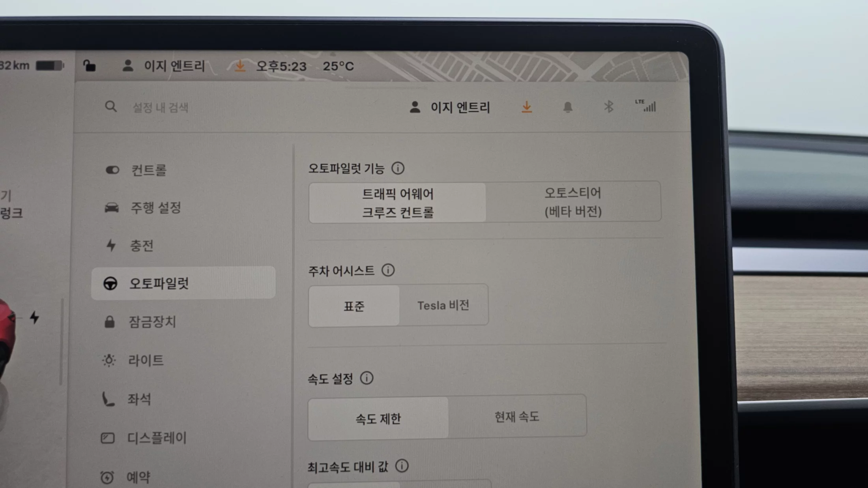Set speed setting to 현재 속도
This screenshot has height=488, width=868.
coord(516,417)
